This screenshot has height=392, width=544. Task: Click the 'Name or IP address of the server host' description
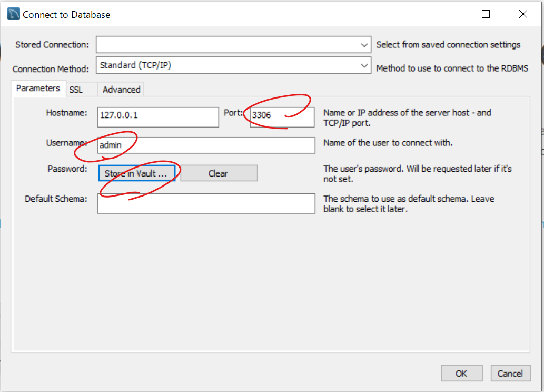coord(407,117)
